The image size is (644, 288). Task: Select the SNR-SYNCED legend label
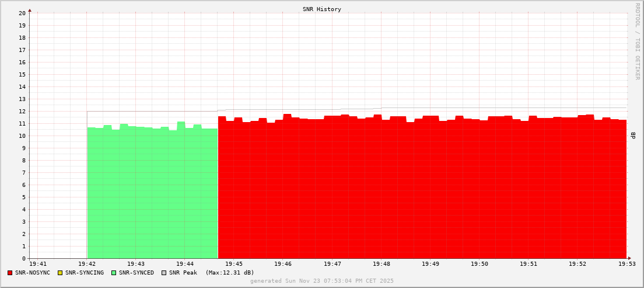[136, 273]
